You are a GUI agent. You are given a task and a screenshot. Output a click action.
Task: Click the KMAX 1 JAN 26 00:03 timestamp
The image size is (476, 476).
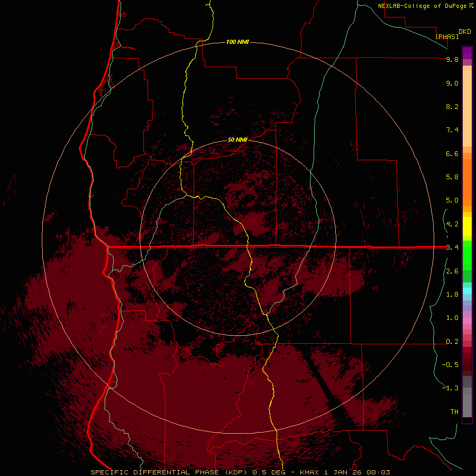(x=345, y=472)
